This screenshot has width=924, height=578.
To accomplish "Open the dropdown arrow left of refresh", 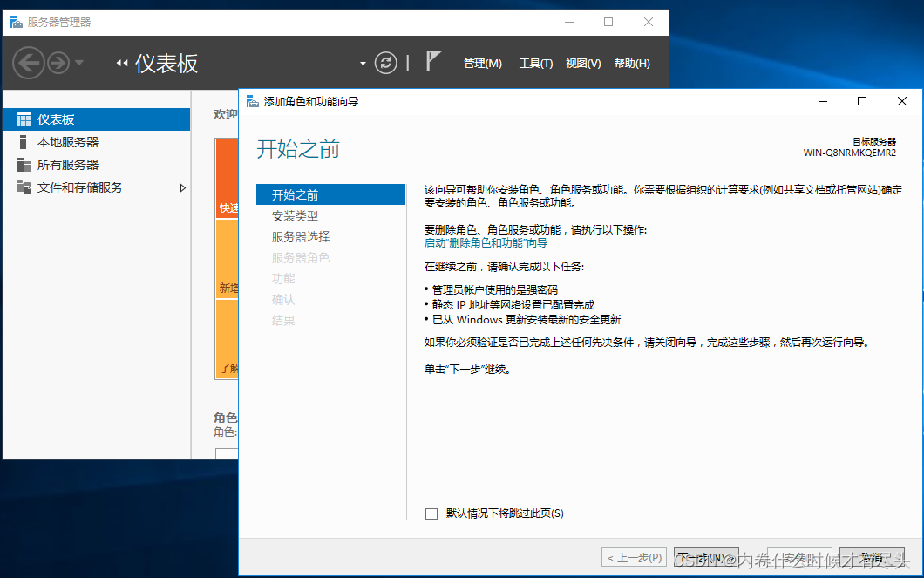I will point(363,63).
